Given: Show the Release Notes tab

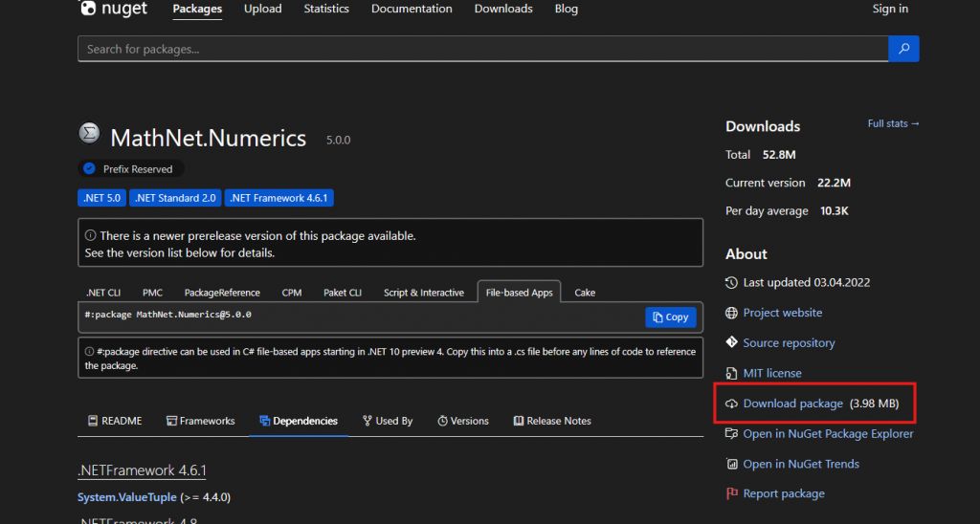Looking at the screenshot, I should coord(552,421).
